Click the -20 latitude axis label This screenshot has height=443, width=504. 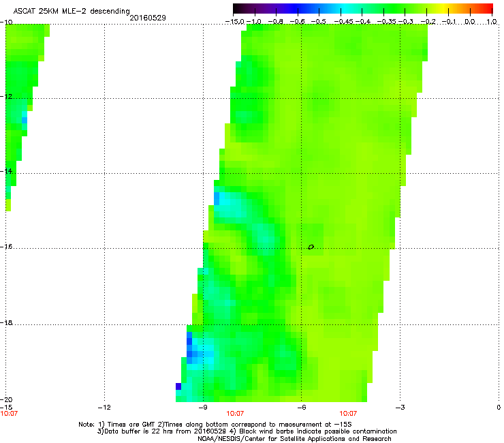click(x=6, y=399)
